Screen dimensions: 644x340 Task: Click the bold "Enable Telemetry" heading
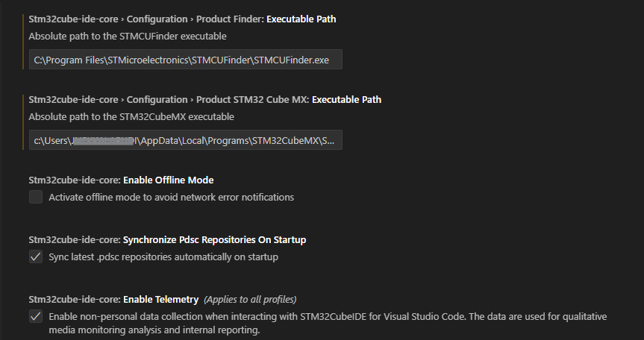tap(160, 299)
